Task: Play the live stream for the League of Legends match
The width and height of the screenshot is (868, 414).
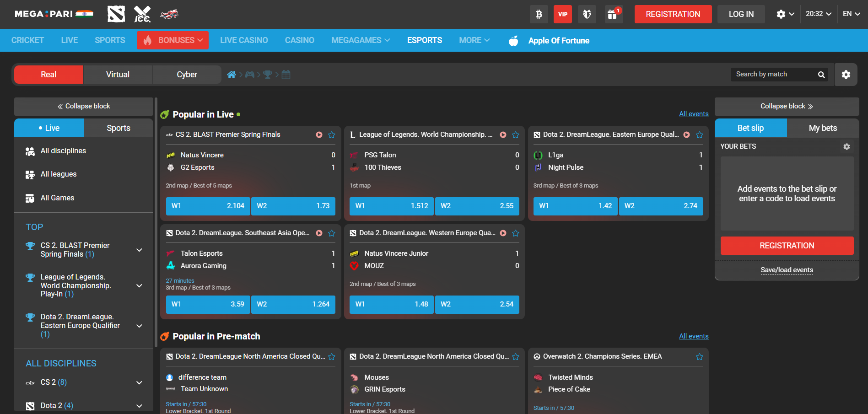Action: [x=503, y=134]
